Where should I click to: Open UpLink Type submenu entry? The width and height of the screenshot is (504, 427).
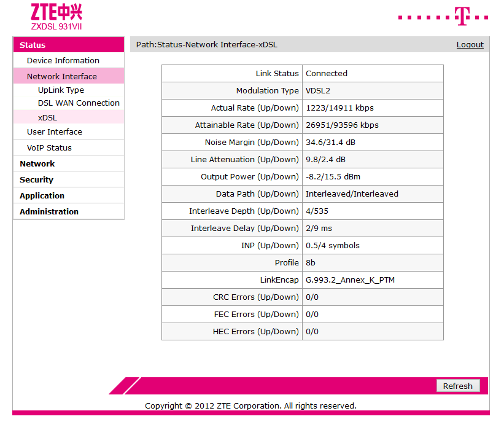pyautogui.click(x=61, y=90)
